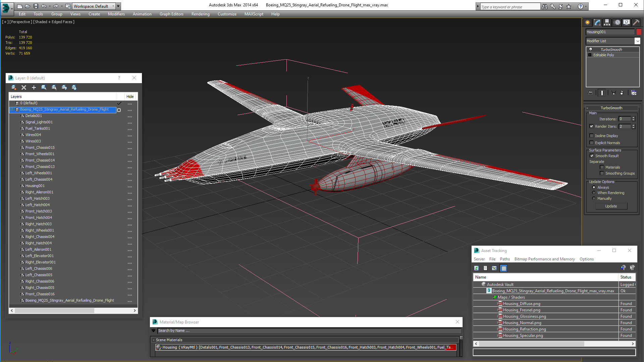Viewport: 644px width, 362px height.
Task: Click the Hide column header in Layer dialog
Action: pos(130,97)
